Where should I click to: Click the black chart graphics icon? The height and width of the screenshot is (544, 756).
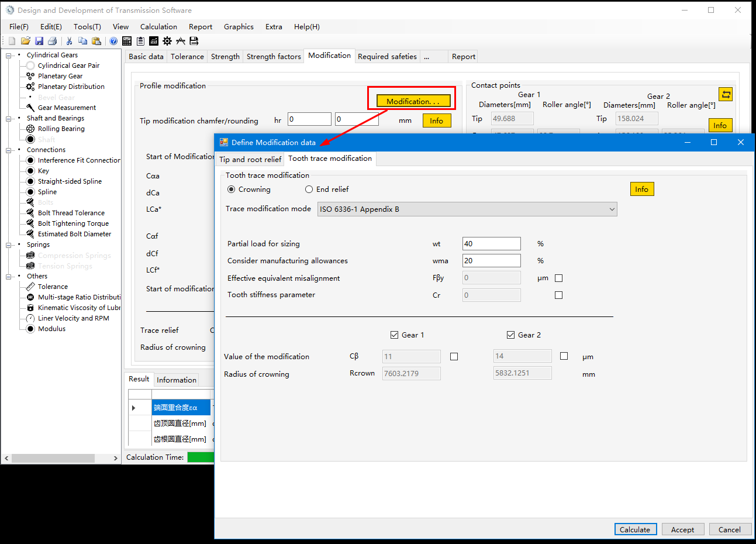(x=154, y=41)
